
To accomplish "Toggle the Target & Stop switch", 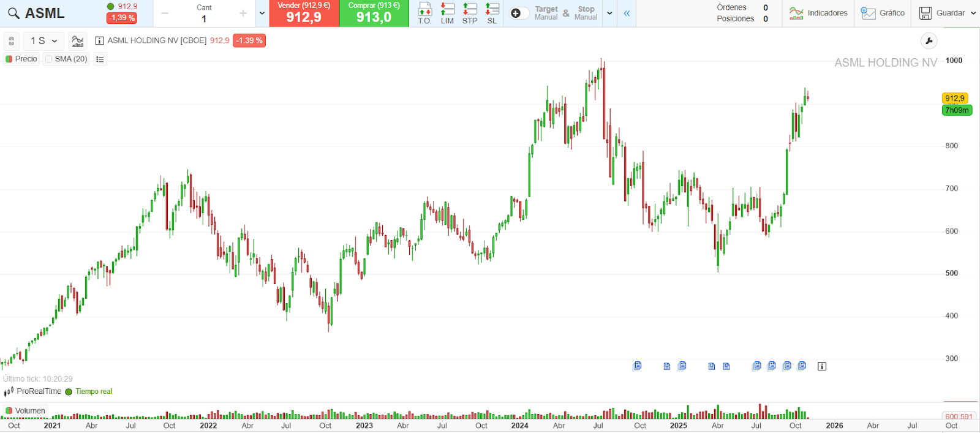I will coord(519,13).
